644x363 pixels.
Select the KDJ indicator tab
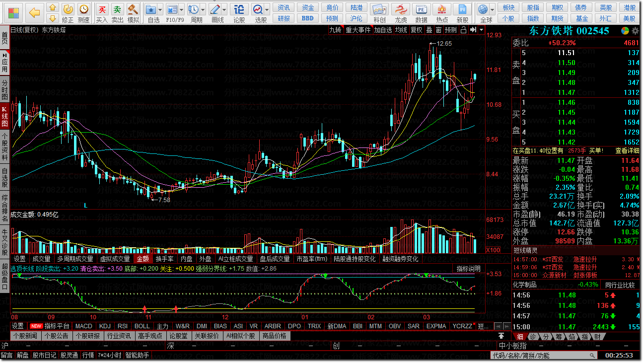(105, 326)
